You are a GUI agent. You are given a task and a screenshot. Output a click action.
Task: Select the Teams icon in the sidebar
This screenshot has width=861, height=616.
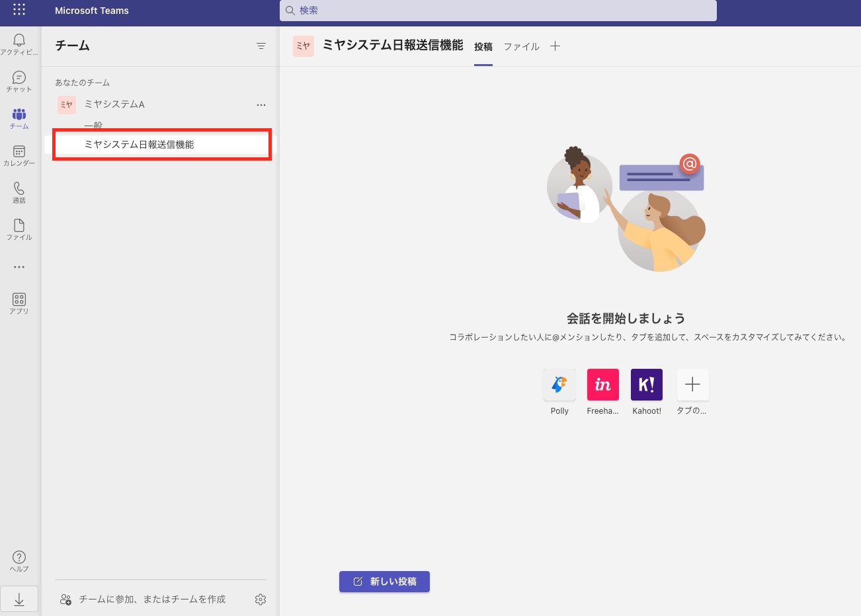coord(19,118)
